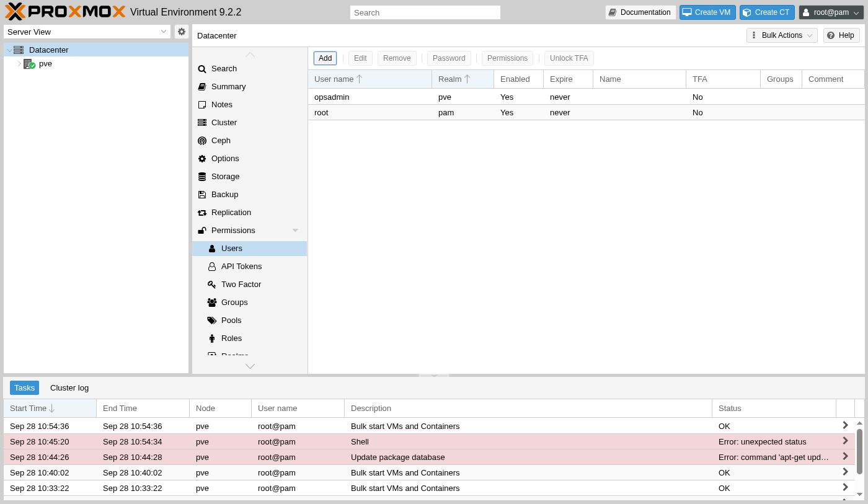Image resolution: width=868 pixels, height=504 pixels.
Task: Click the task log scrollbar down arrow
Action: pos(859,494)
